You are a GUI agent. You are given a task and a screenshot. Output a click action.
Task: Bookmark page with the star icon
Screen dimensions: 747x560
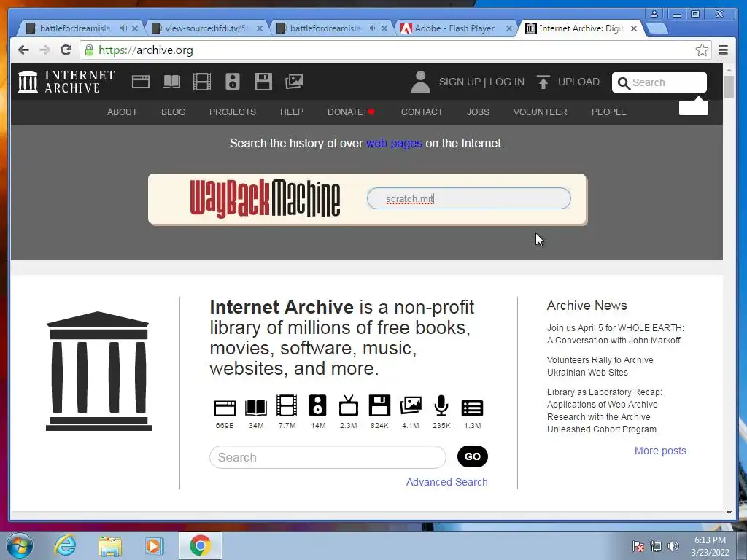coord(702,50)
